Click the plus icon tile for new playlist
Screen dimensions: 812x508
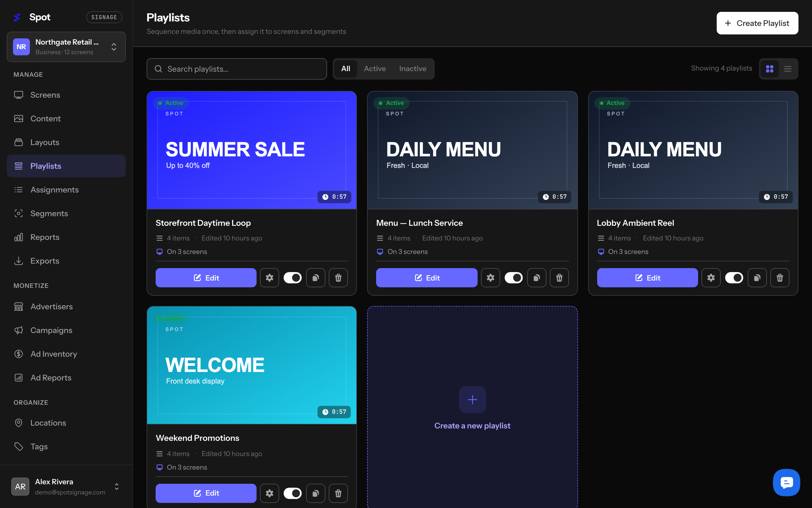click(472, 399)
